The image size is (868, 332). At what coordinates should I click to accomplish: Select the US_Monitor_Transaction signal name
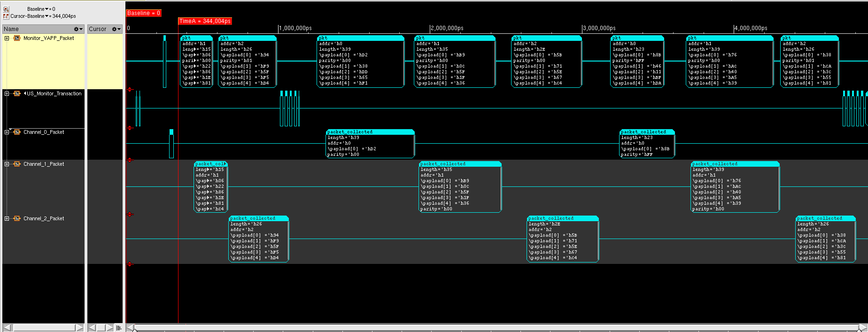[54, 94]
